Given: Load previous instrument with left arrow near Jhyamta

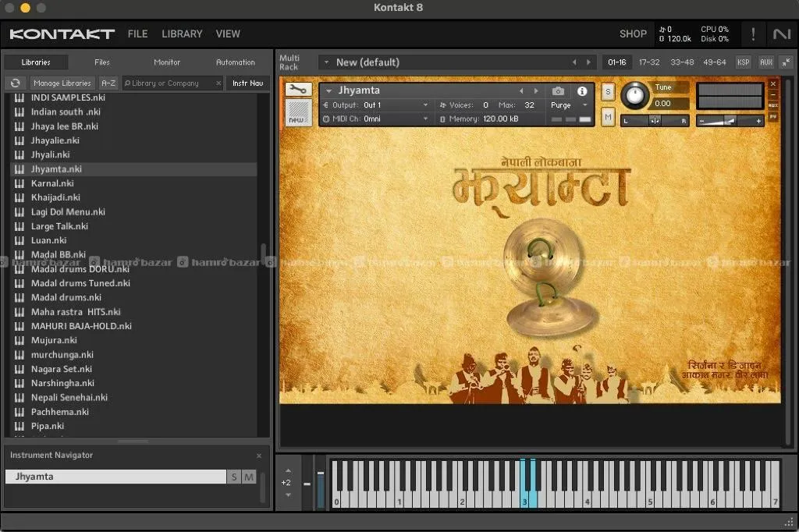Looking at the screenshot, I should (521, 90).
